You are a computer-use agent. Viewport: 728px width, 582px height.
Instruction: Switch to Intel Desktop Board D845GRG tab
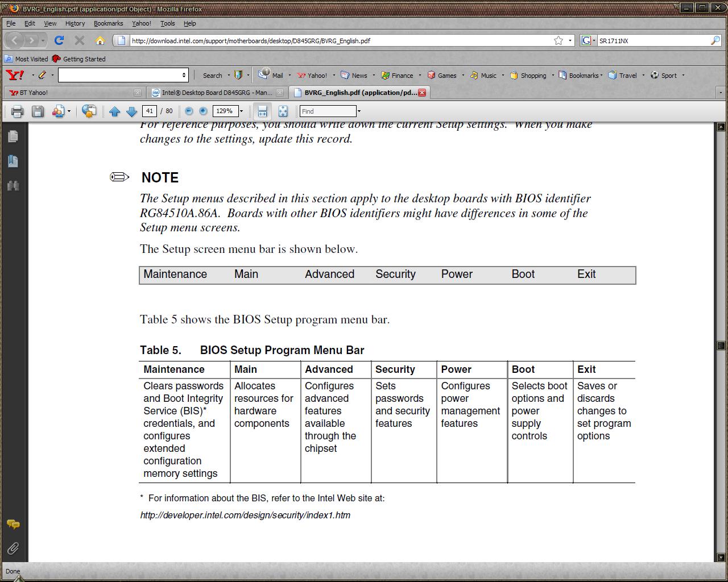pos(217,93)
